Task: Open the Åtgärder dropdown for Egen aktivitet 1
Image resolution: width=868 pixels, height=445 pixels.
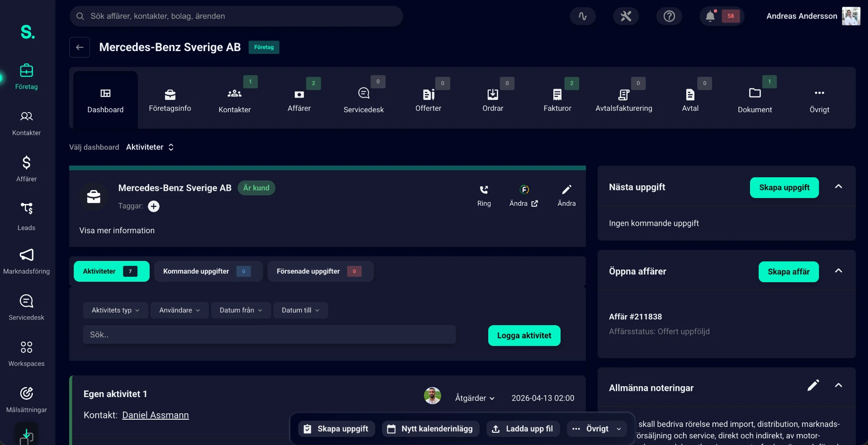Action: (x=475, y=398)
